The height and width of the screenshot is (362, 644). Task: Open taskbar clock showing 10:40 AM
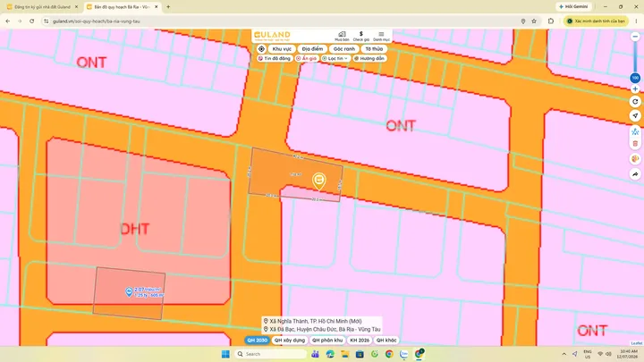point(627,354)
